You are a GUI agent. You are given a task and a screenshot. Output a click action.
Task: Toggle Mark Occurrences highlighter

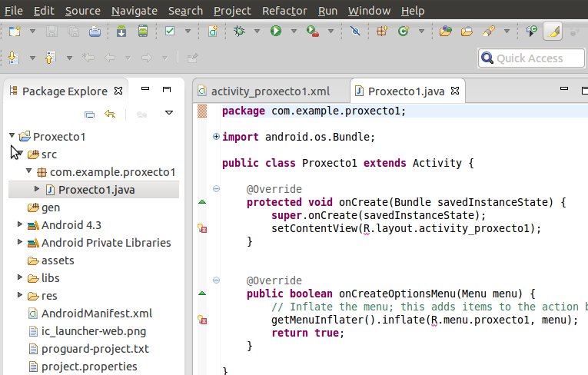[x=553, y=32]
